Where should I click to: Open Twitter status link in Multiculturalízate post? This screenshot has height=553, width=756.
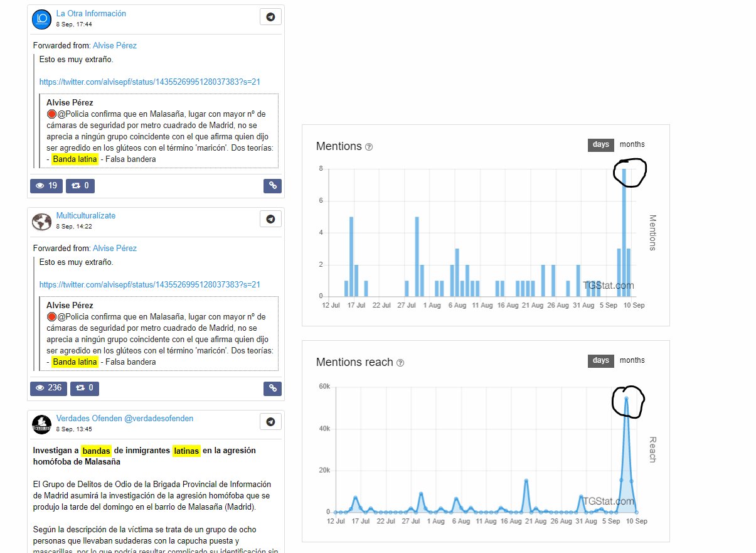click(149, 284)
